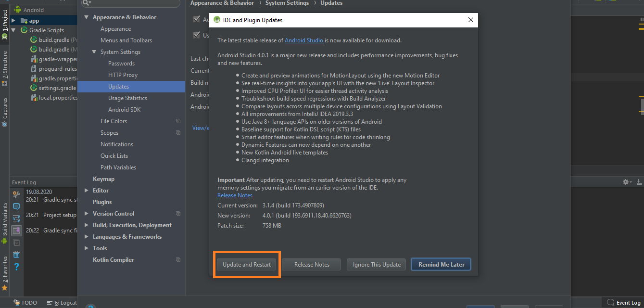
Task: Click the Android robot icon in project header
Action: click(x=18, y=10)
